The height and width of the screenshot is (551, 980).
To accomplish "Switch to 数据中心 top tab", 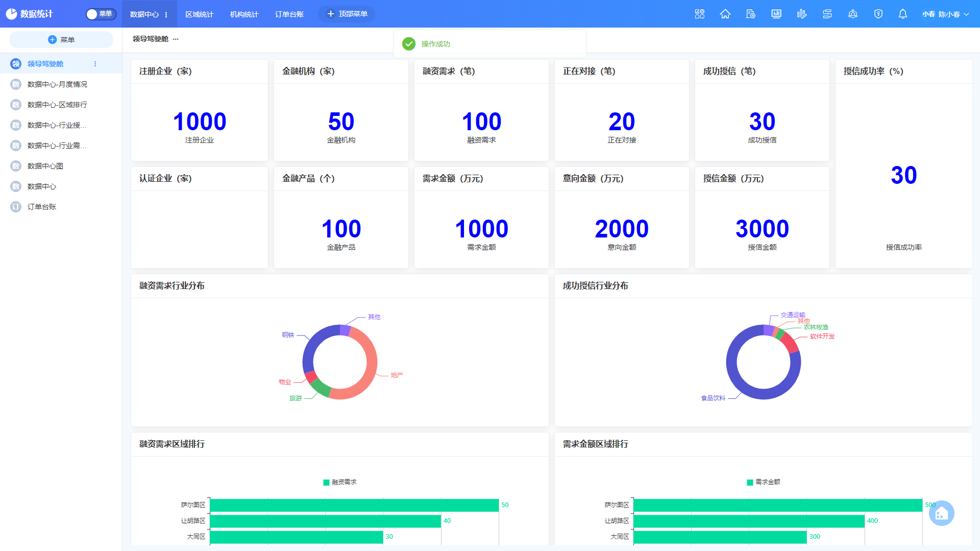I will [144, 14].
